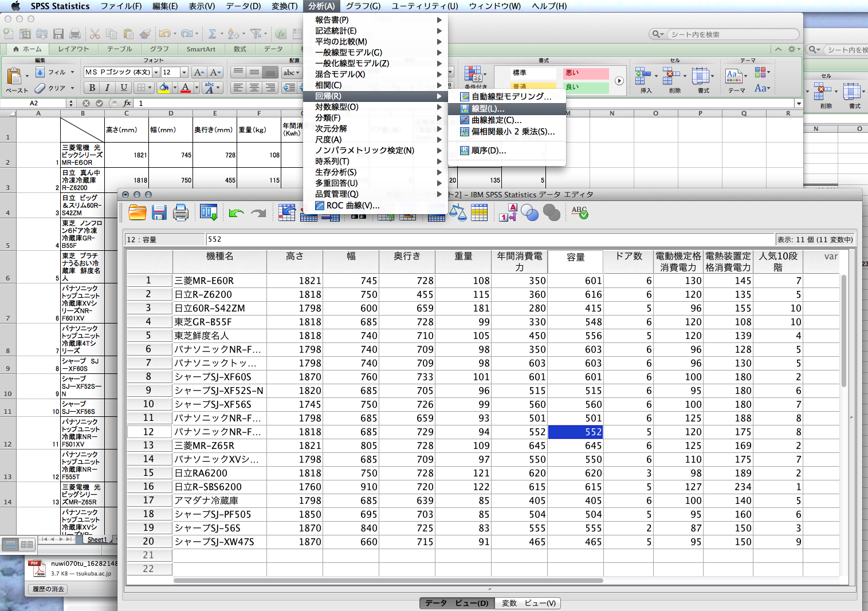Screen dimensions: 868x611
Task: Switch to Excel page layout view button
Action: tap(26, 545)
